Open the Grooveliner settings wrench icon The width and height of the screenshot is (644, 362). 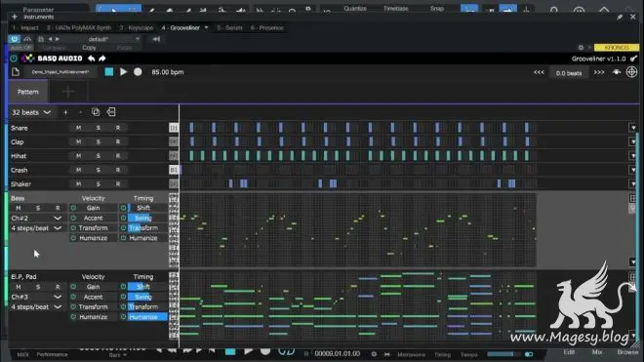[634, 59]
